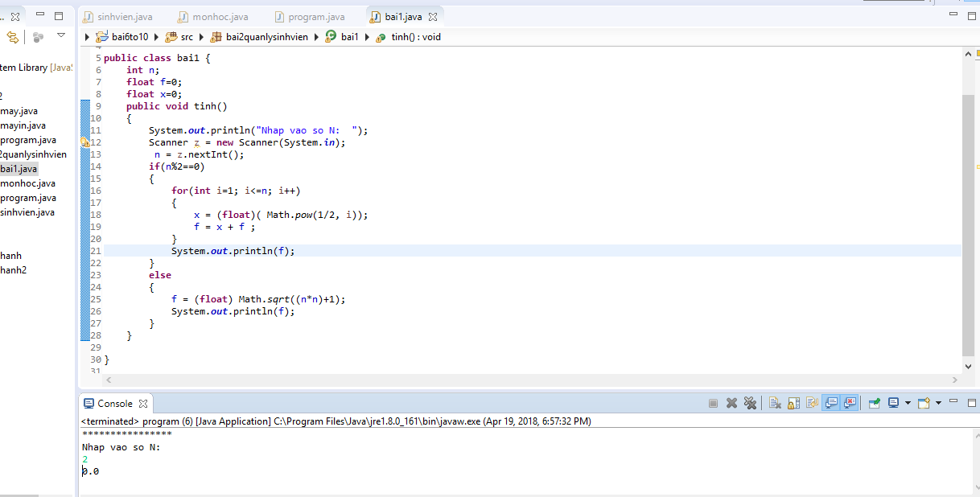
Task: Open the Open Console dropdown arrow
Action: pos(938,403)
